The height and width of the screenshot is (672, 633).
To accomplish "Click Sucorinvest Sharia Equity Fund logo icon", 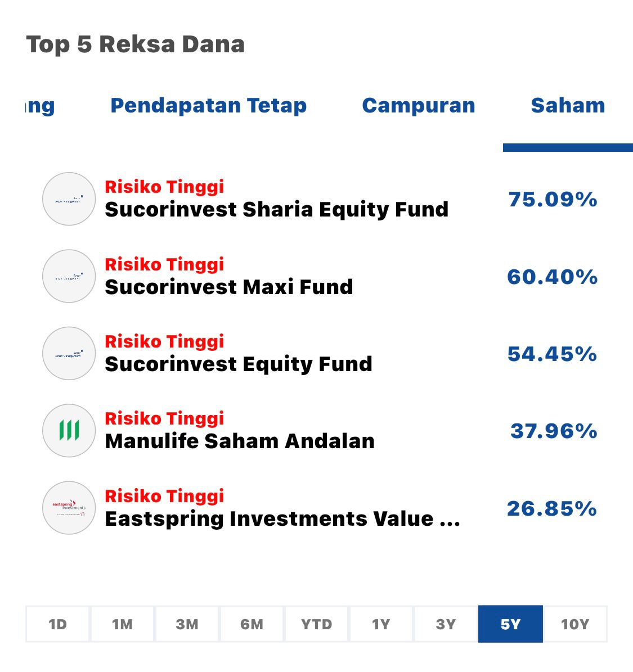I will 69,199.
